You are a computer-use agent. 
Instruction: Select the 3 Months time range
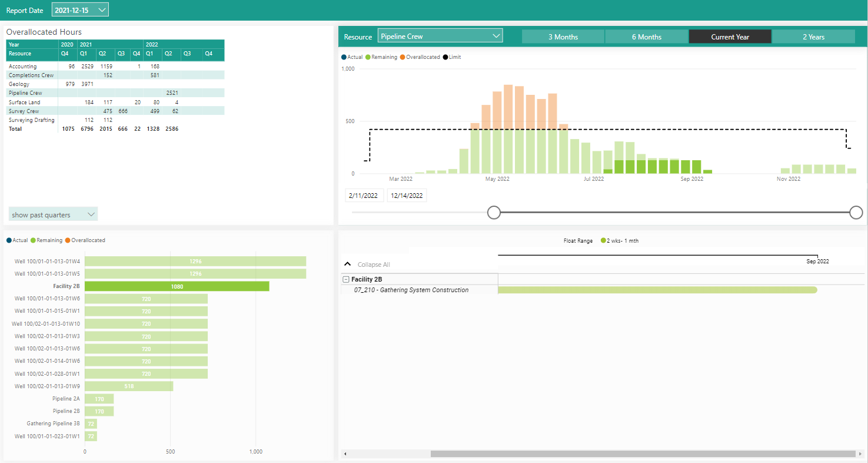point(563,37)
